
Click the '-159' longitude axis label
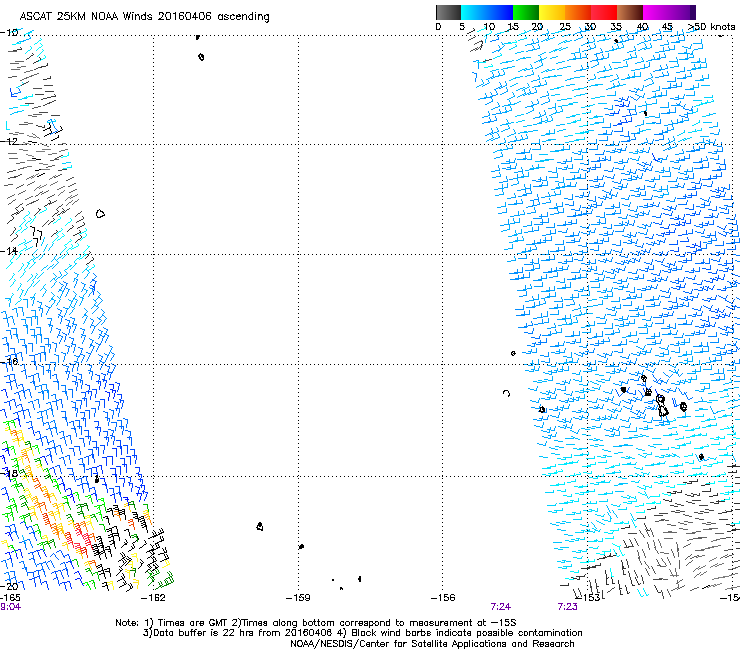[x=298, y=598]
